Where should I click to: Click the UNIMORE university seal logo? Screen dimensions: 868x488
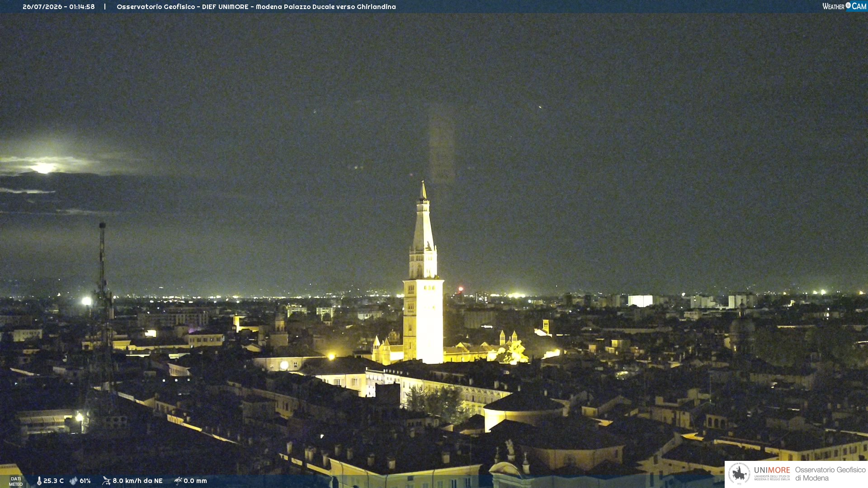click(x=739, y=474)
